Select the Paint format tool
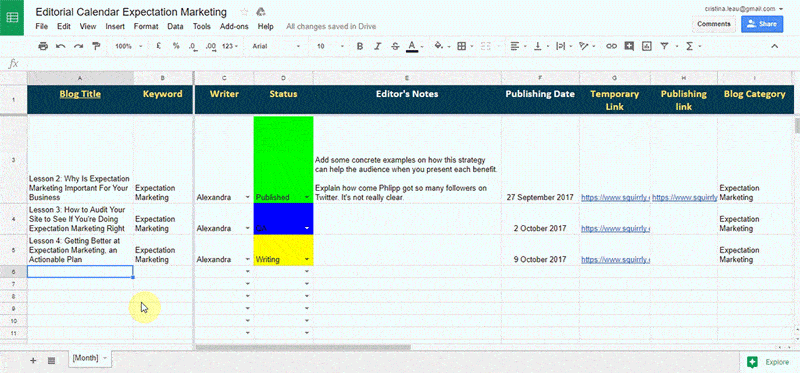Viewport: 800px width, 373px height. pos(96,46)
